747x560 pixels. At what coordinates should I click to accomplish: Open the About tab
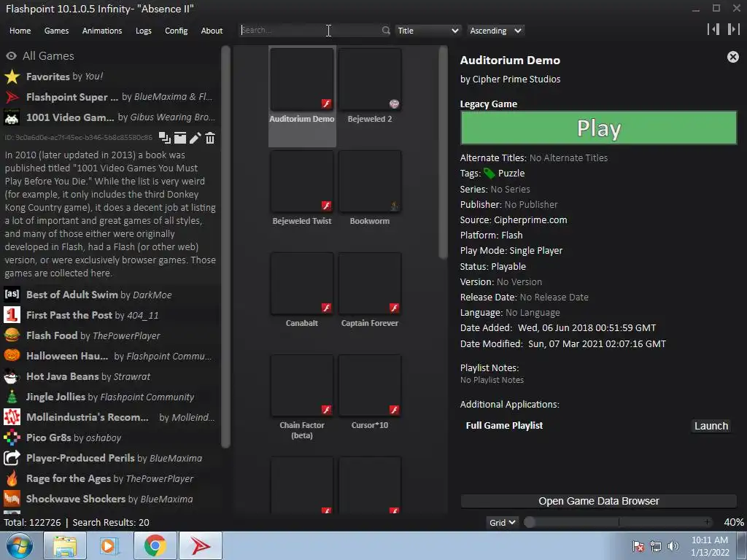pyautogui.click(x=212, y=31)
